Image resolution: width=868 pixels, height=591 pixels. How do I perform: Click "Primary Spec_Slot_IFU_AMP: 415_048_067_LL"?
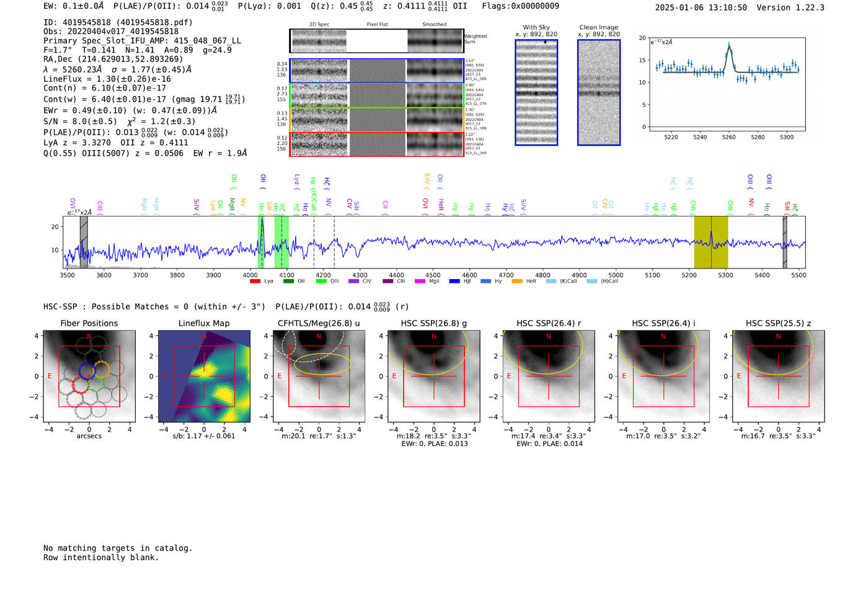point(143,41)
